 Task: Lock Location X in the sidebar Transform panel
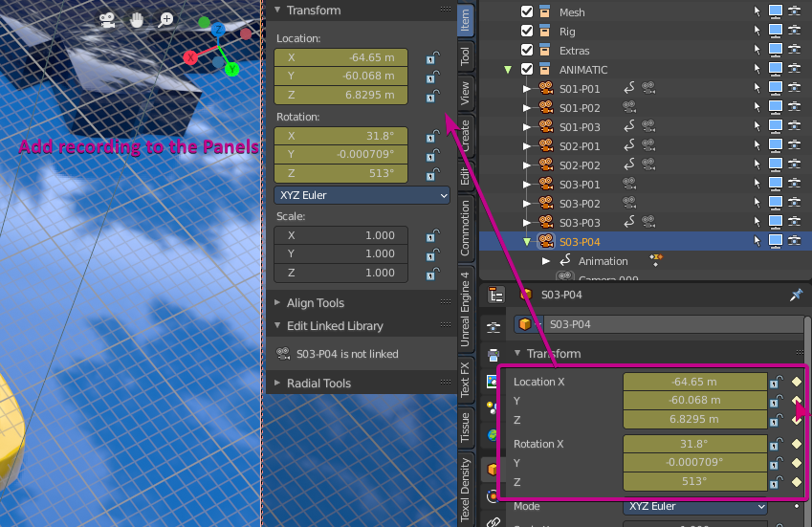pyautogui.click(x=432, y=57)
